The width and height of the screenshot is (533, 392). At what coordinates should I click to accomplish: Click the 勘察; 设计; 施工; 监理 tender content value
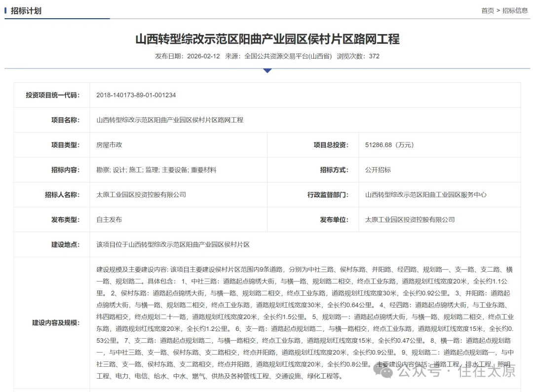pyautogui.click(x=156, y=170)
